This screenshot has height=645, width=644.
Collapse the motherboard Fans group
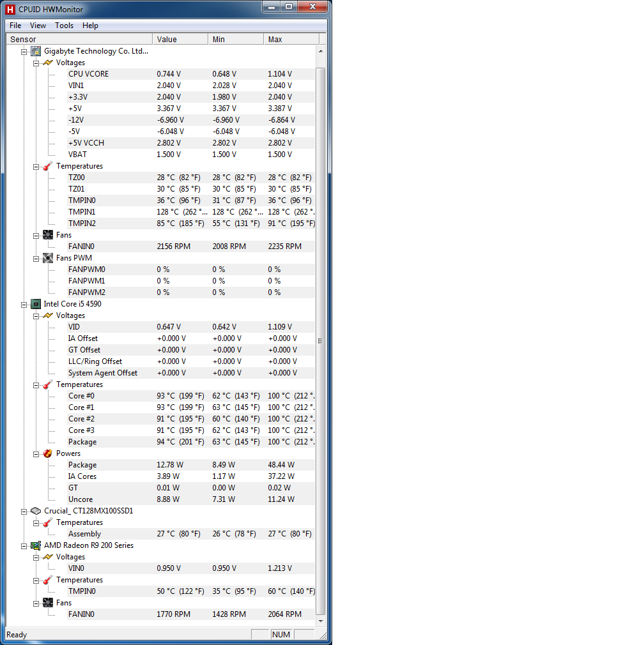36,236
